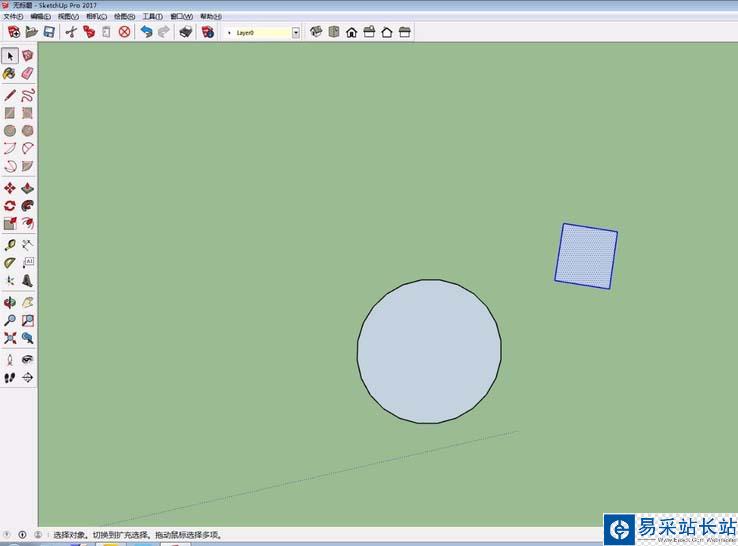738x546 pixels.
Task: Open the View (视图) menu
Action: pyautogui.click(x=68, y=16)
